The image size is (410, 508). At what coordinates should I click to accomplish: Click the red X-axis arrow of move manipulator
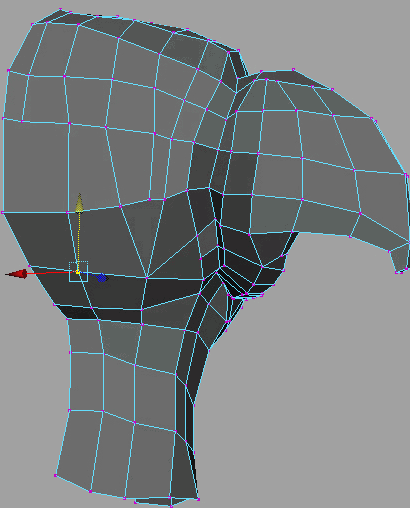[x=17, y=274]
